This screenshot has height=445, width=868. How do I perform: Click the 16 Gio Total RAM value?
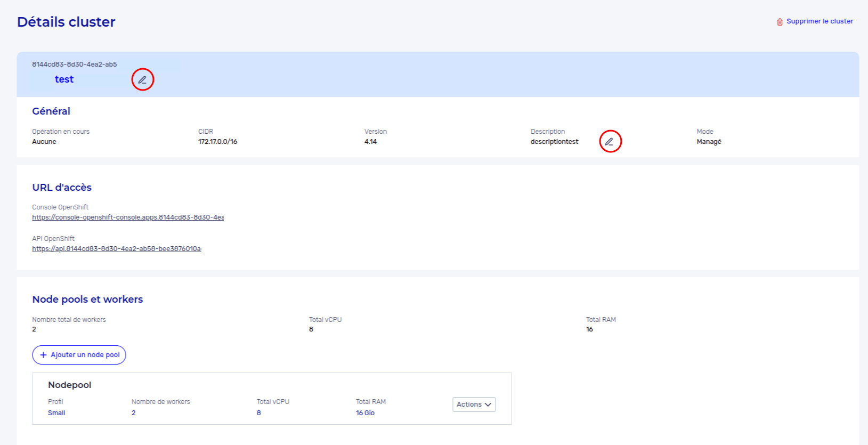point(365,413)
